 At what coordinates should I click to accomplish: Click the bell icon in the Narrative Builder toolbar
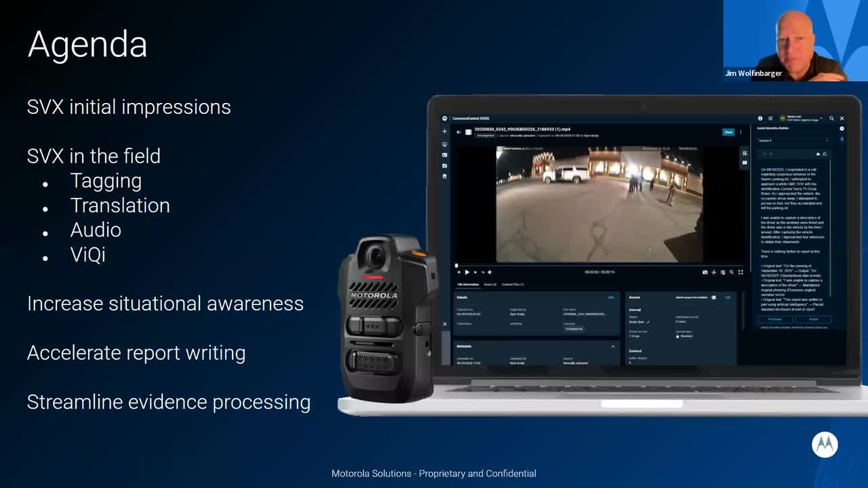point(825,155)
